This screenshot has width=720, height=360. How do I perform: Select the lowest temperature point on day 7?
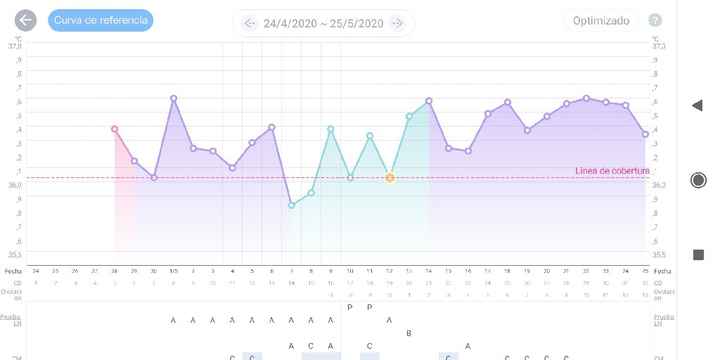(x=291, y=205)
